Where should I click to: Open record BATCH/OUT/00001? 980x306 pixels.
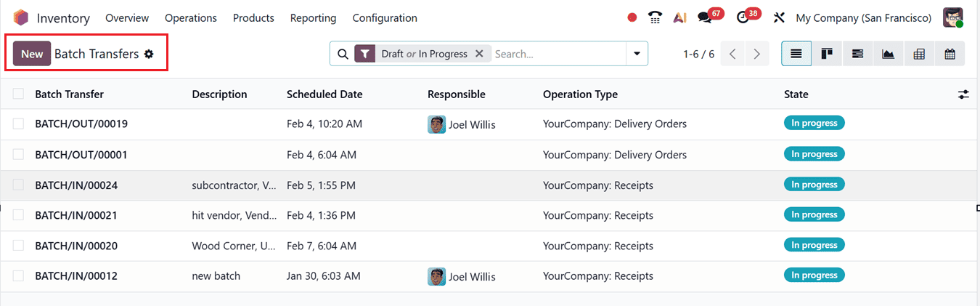[x=81, y=155]
